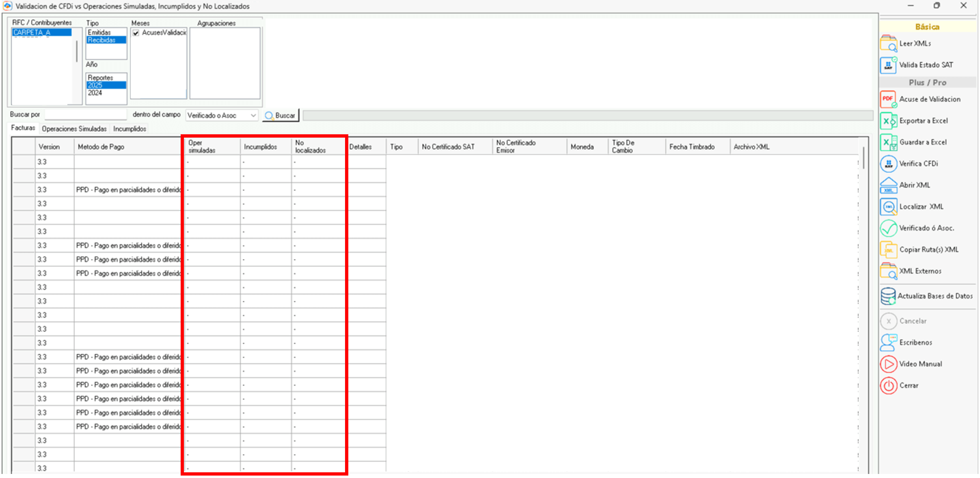Select Emitidas in the Tipo list
The height and width of the screenshot is (478, 980).
tap(99, 32)
